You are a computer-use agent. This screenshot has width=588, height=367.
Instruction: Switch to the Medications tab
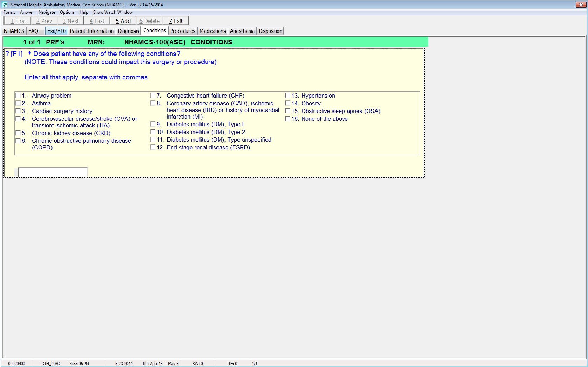(213, 31)
